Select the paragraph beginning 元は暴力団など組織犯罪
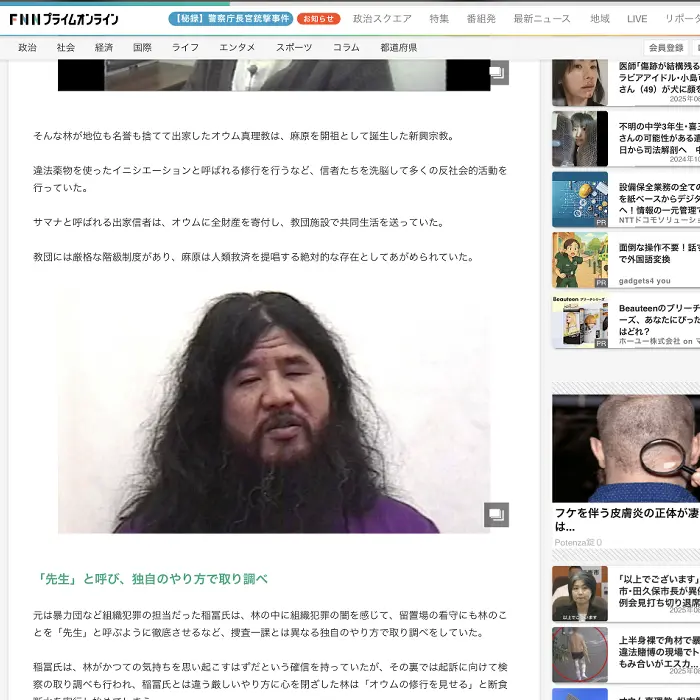700x700 pixels. (x=270, y=624)
